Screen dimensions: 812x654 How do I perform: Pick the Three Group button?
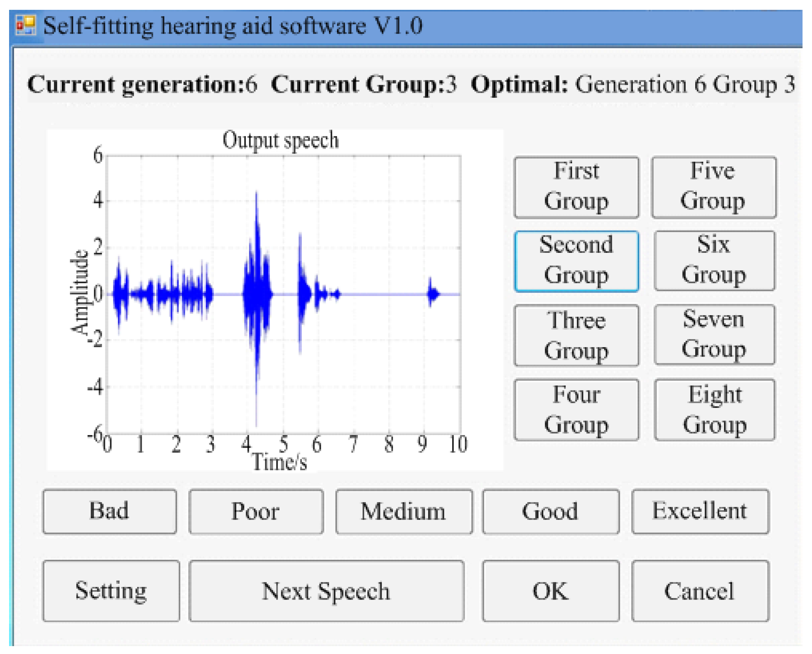click(576, 335)
